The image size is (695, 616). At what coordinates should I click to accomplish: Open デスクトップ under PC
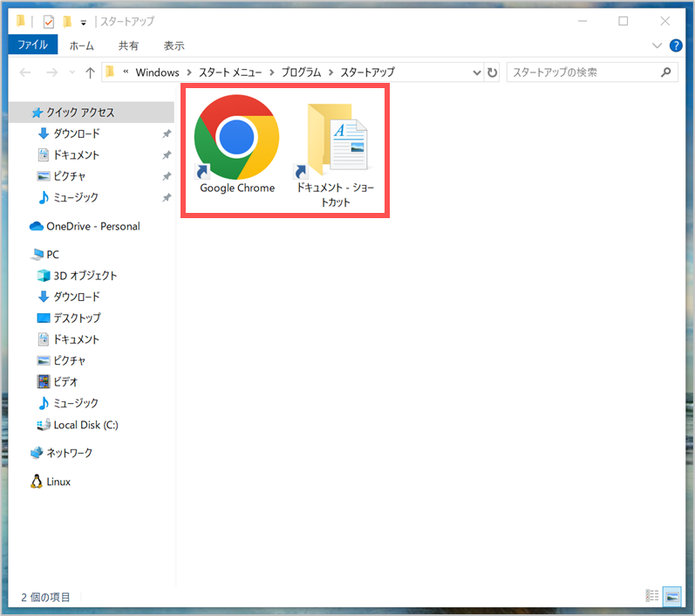[77, 318]
